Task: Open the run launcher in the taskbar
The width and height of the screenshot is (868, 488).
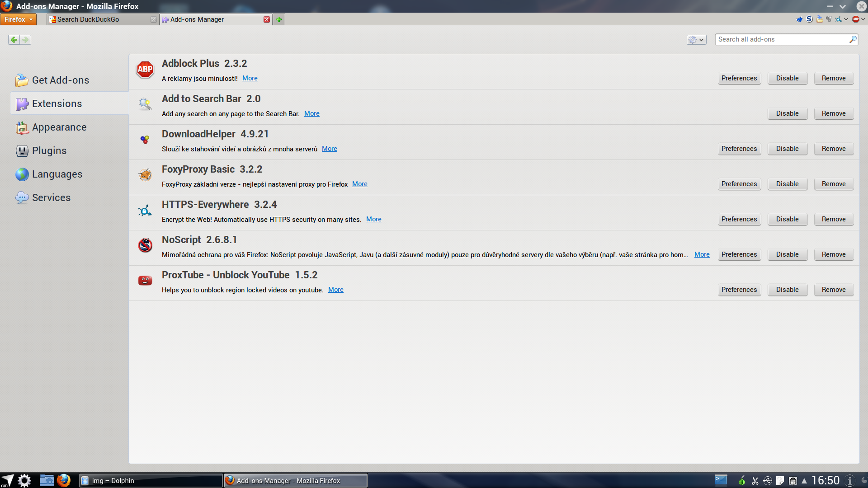Action: pyautogui.click(x=7, y=480)
